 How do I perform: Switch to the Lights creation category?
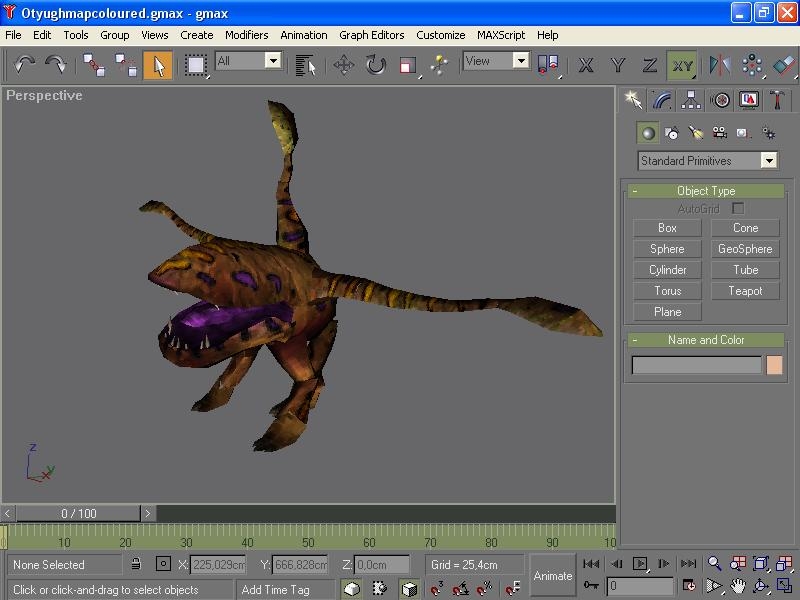696,133
